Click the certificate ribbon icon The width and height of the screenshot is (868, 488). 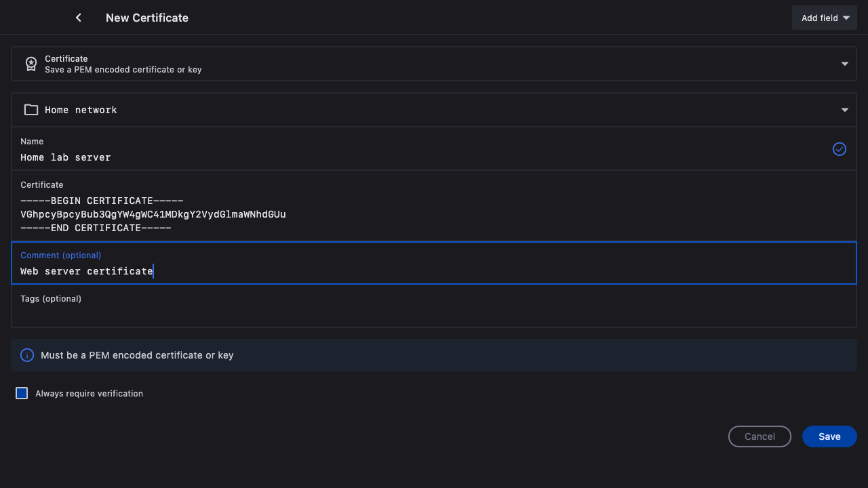pos(31,64)
